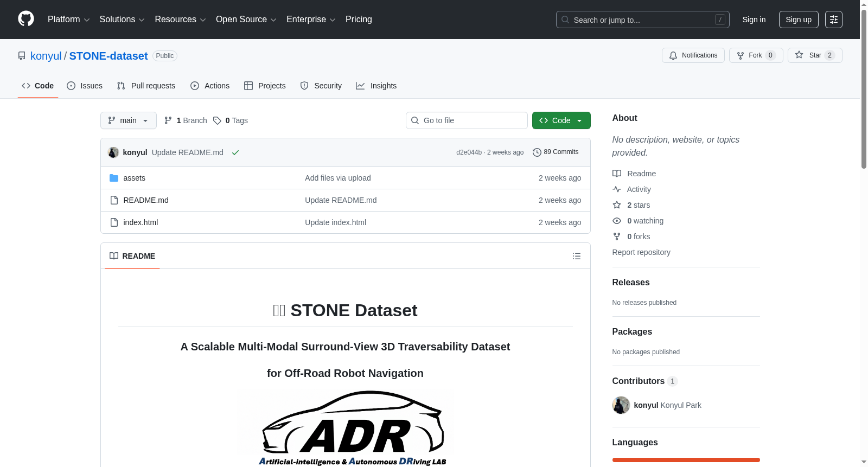Click the eye icon beside 0 watching

[x=617, y=221]
